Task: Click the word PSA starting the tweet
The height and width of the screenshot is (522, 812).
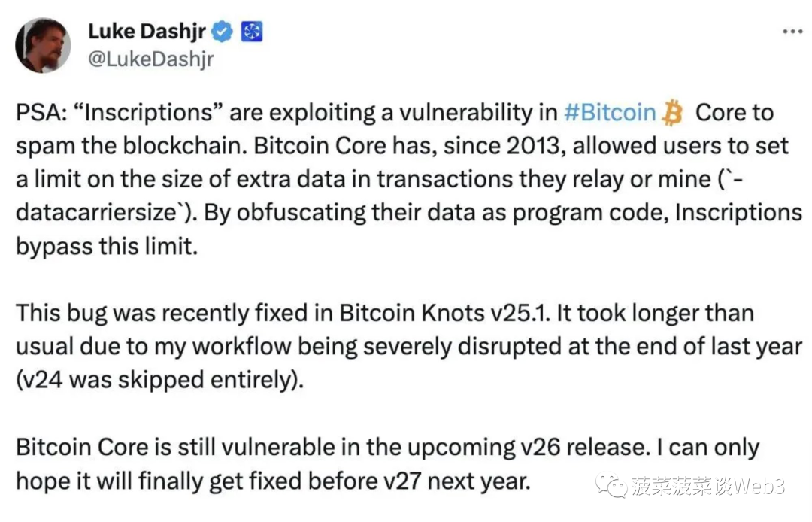Action: click(x=38, y=112)
